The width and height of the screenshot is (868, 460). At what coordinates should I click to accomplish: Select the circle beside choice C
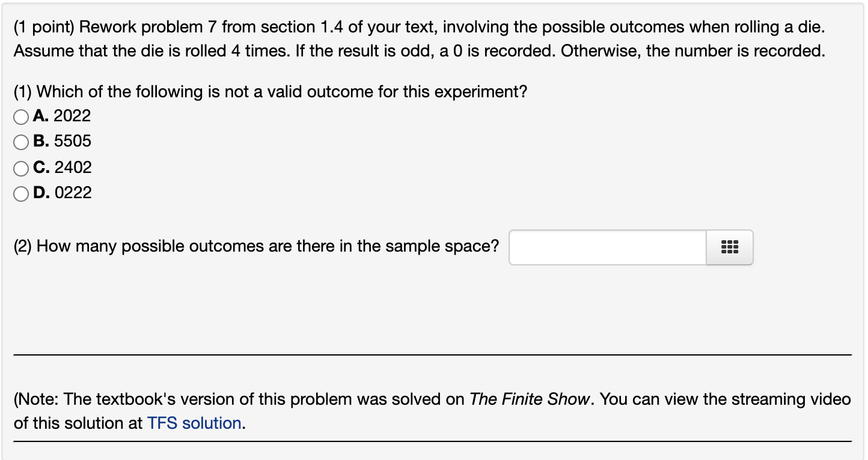(x=20, y=168)
